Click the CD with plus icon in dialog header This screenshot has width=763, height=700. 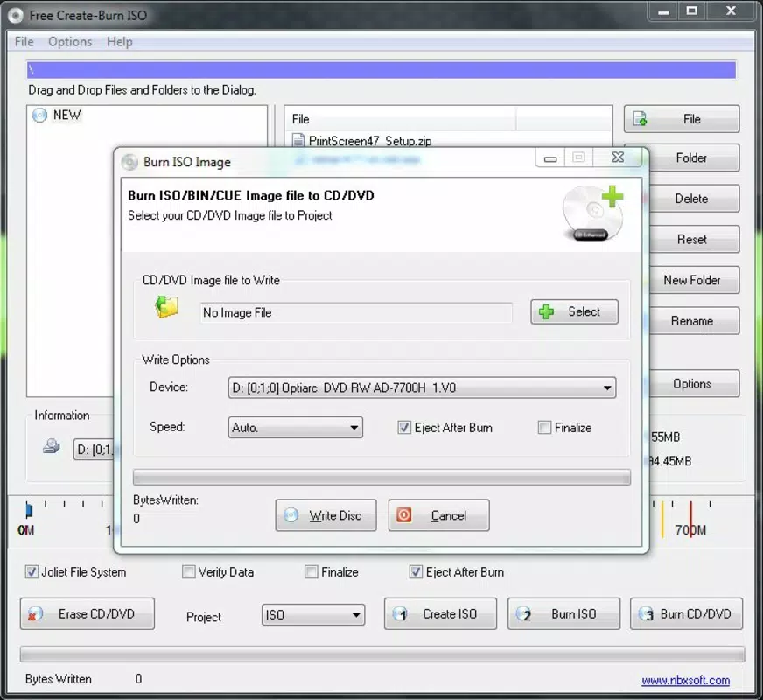click(x=592, y=213)
